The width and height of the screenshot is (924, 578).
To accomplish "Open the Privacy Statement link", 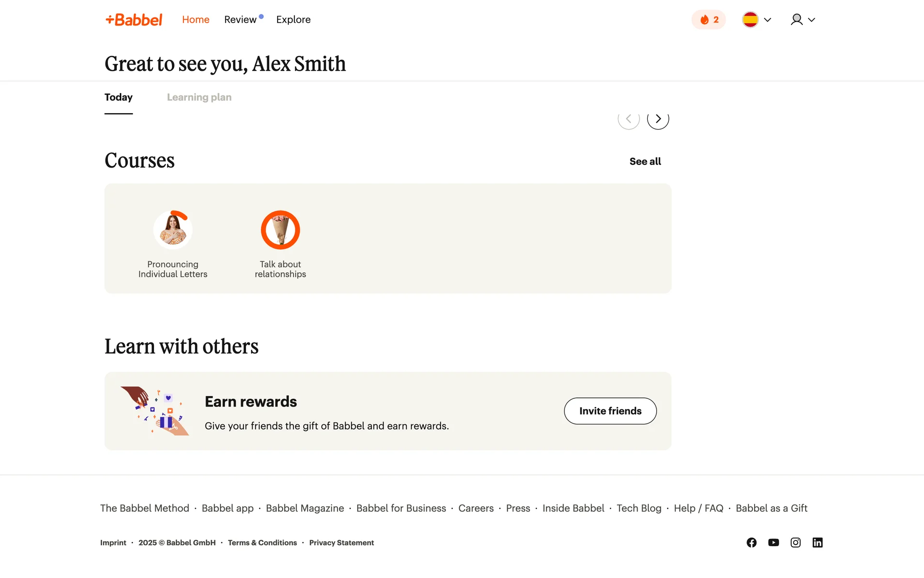I will point(341,543).
